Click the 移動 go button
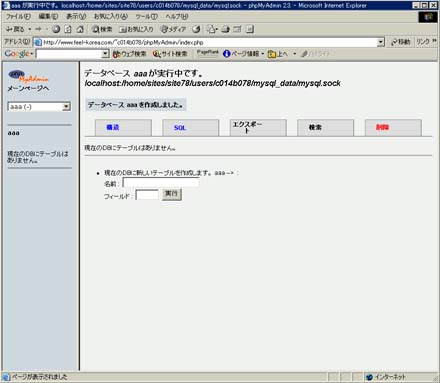This screenshot has width=440, height=383. coord(401,42)
